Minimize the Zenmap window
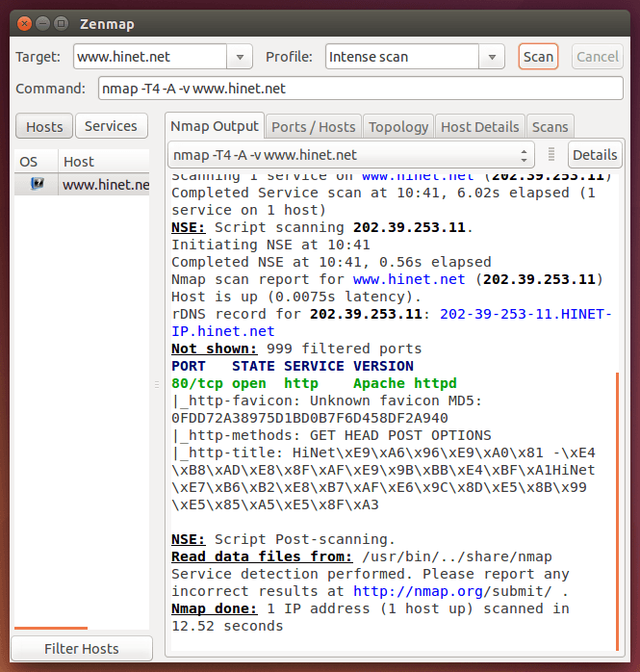640x672 pixels. click(42, 21)
